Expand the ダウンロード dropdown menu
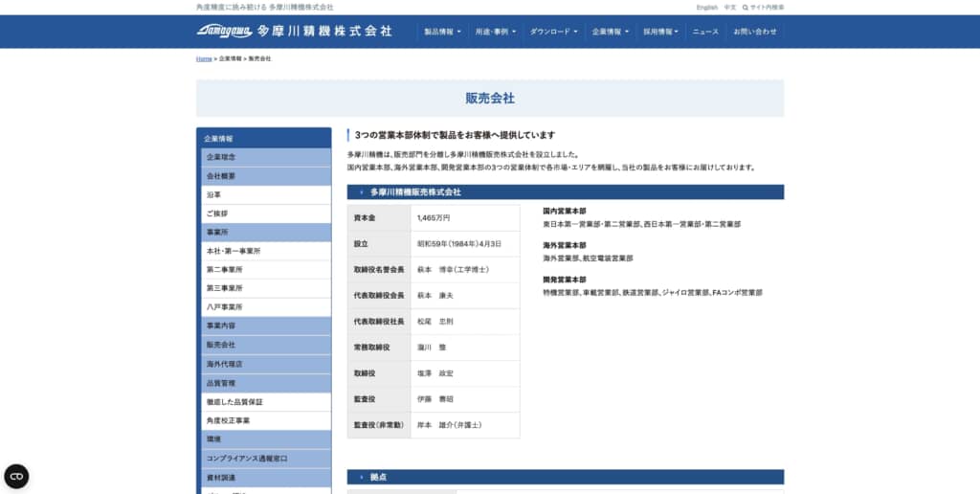The image size is (980, 494). point(554,32)
